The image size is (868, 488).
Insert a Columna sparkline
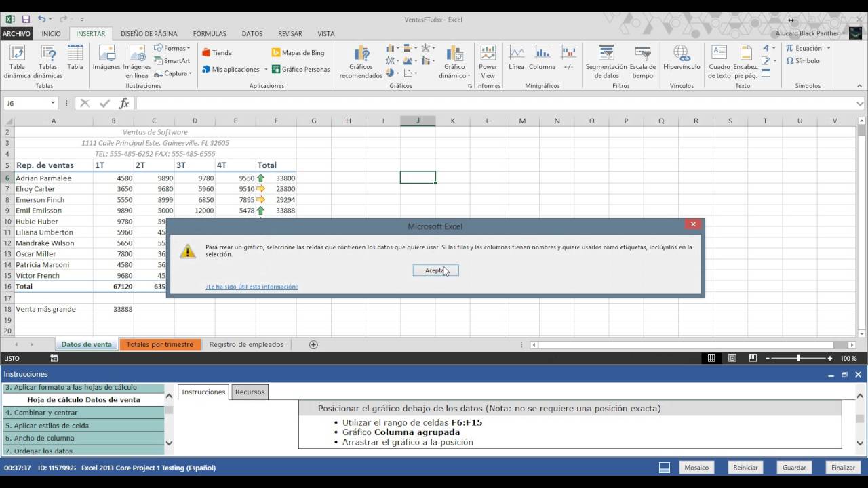click(x=542, y=58)
